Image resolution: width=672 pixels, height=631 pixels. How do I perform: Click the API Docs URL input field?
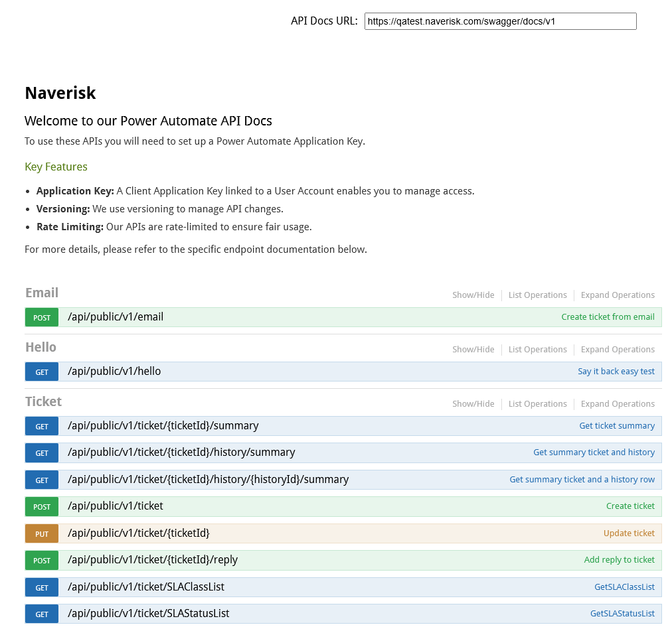click(500, 21)
